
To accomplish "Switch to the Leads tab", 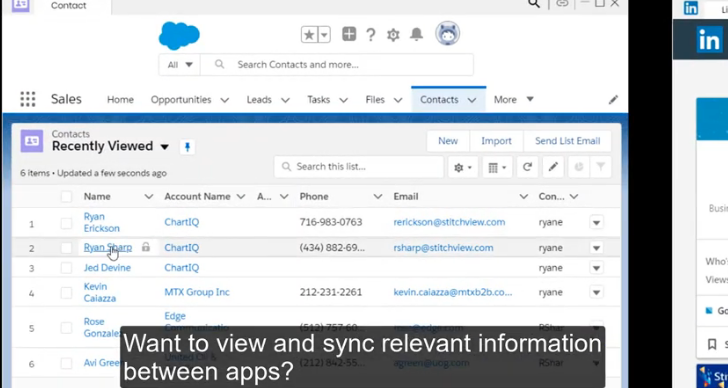I will pyautogui.click(x=259, y=100).
